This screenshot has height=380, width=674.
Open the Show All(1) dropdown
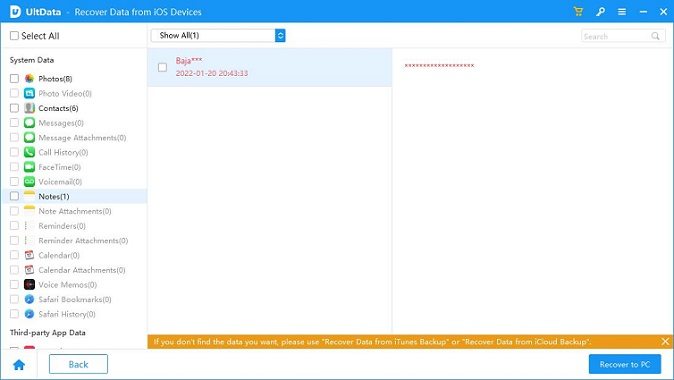click(x=218, y=36)
